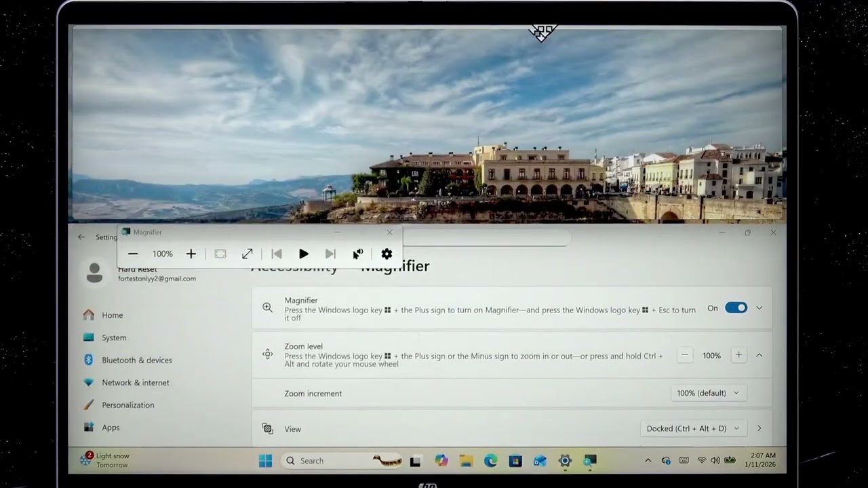
Task: Show hidden system tray icons
Action: [648, 461]
